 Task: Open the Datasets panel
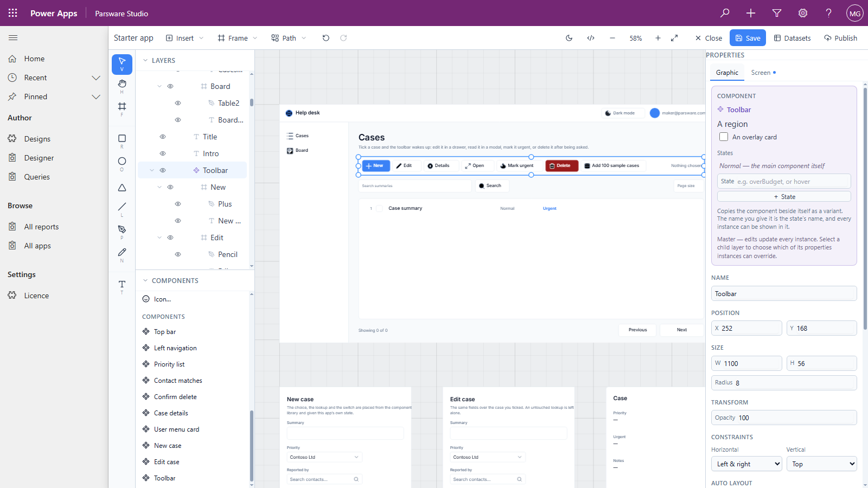click(792, 38)
